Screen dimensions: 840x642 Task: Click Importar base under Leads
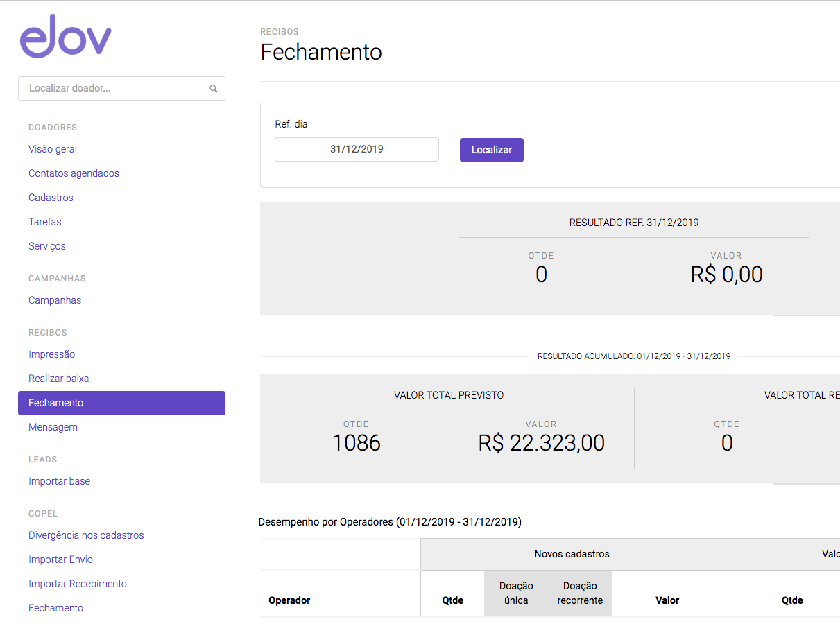click(59, 481)
